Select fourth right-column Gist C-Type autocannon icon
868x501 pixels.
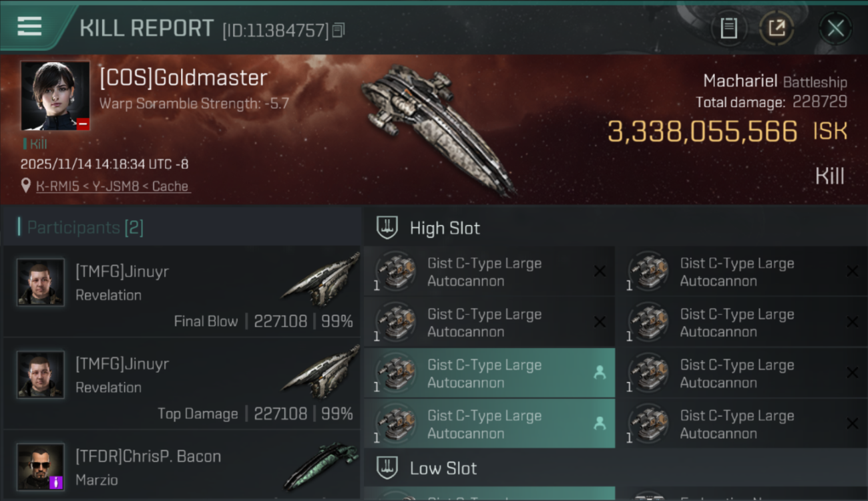pos(648,424)
